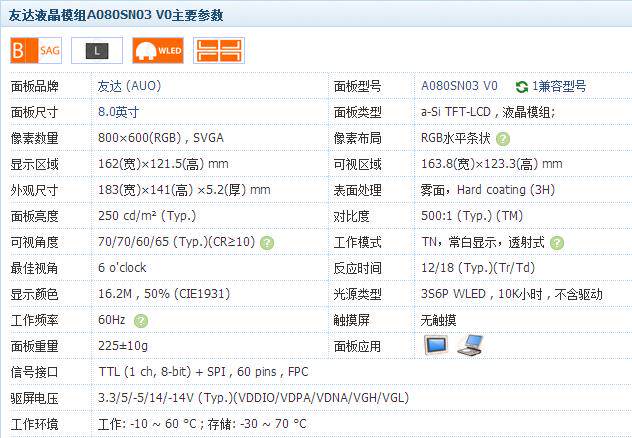
Task: Click the 像素布局 label cell
Action: click(358, 138)
